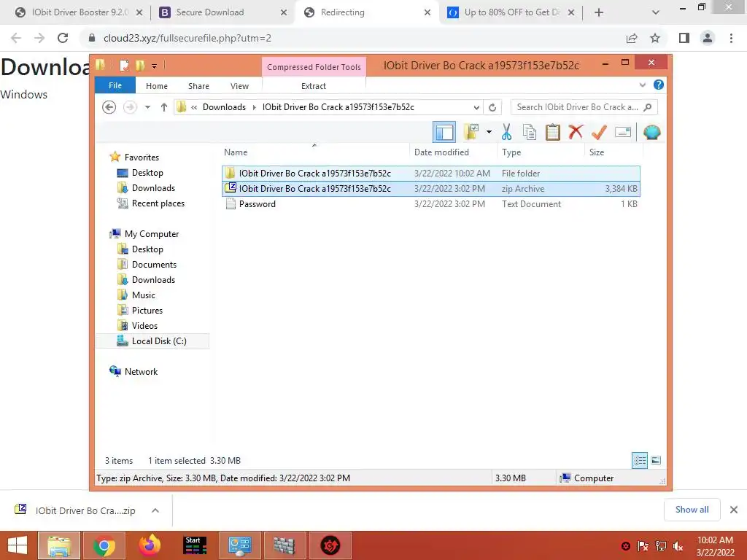Click Show all downloads button
The height and width of the screenshot is (560, 747).
[692, 510]
